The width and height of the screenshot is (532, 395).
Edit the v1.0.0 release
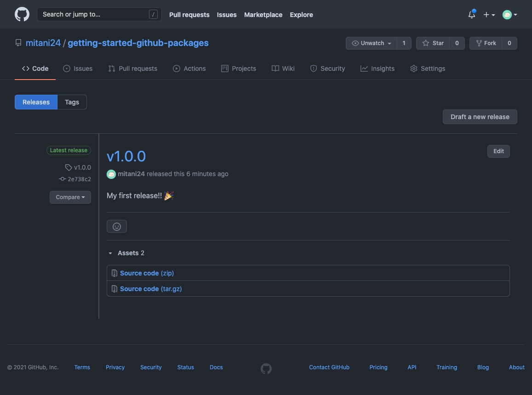pyautogui.click(x=498, y=151)
